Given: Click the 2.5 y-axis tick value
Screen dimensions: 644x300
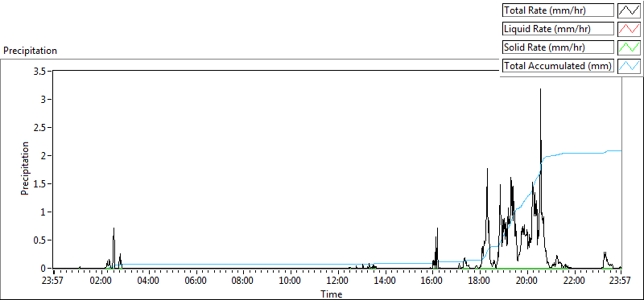Looking at the screenshot, I should pyautogui.click(x=39, y=128).
